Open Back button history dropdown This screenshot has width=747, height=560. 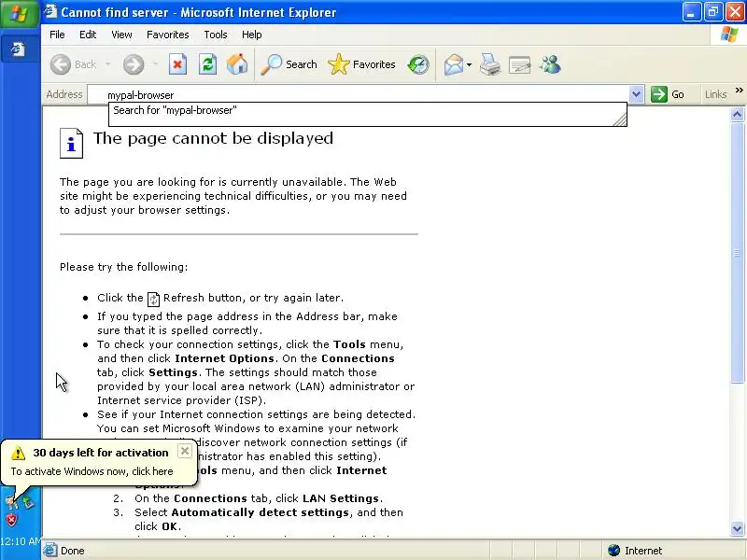(x=108, y=64)
